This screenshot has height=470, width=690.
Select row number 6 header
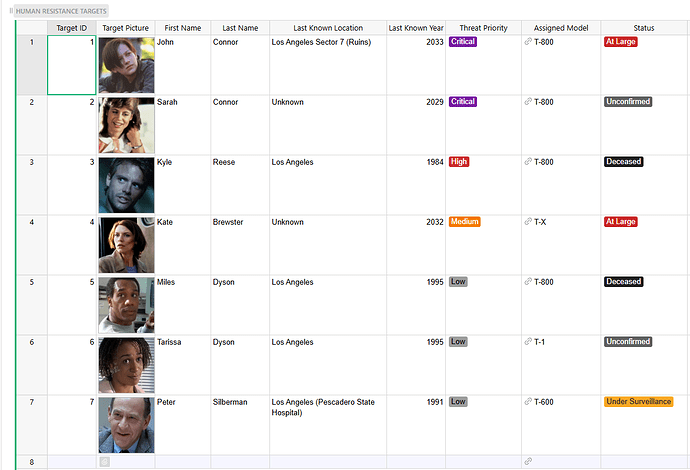(32, 365)
